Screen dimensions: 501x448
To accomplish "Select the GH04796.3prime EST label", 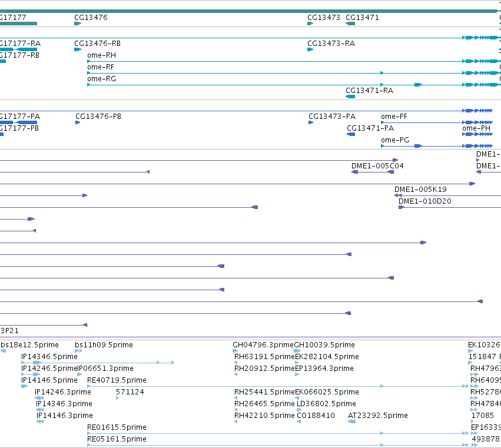I will point(263,345).
